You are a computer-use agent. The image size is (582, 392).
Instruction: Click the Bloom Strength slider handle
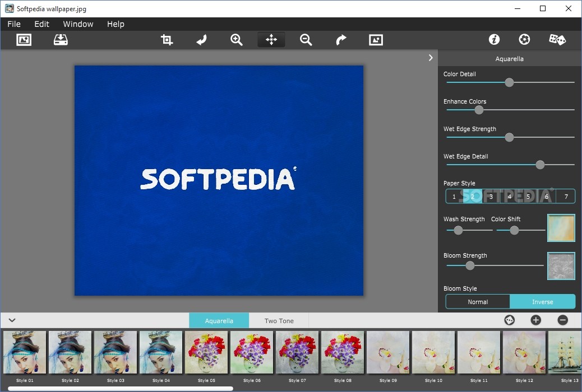[x=470, y=265]
